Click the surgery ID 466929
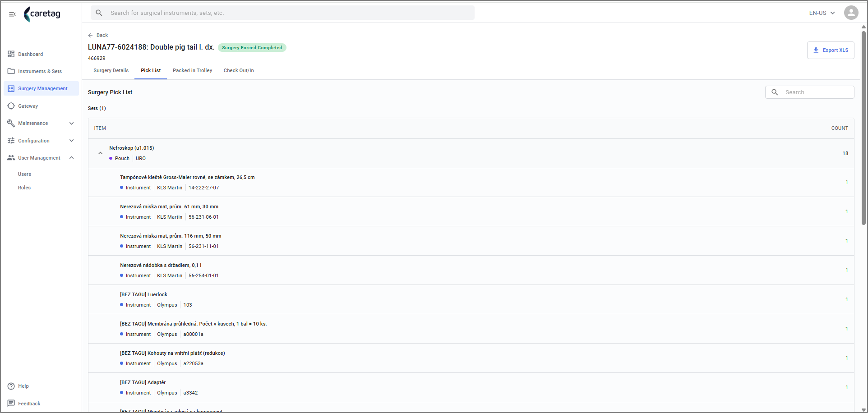The image size is (868, 413). click(x=97, y=58)
